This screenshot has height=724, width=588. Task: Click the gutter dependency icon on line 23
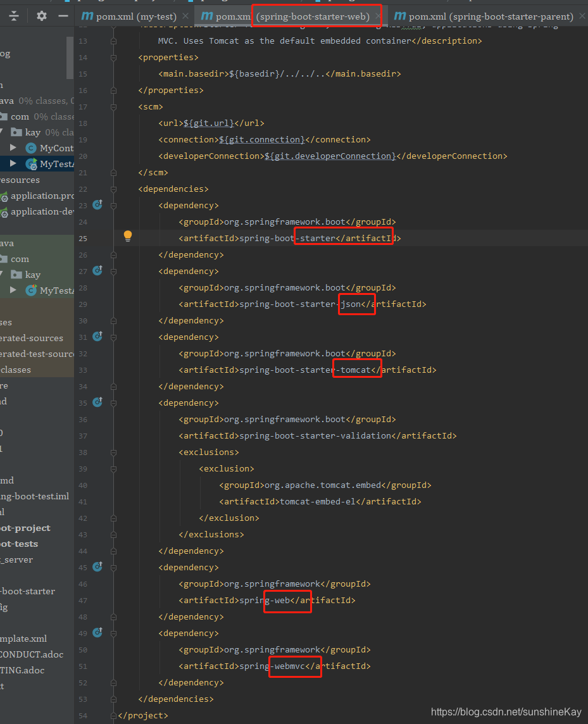pyautogui.click(x=97, y=204)
